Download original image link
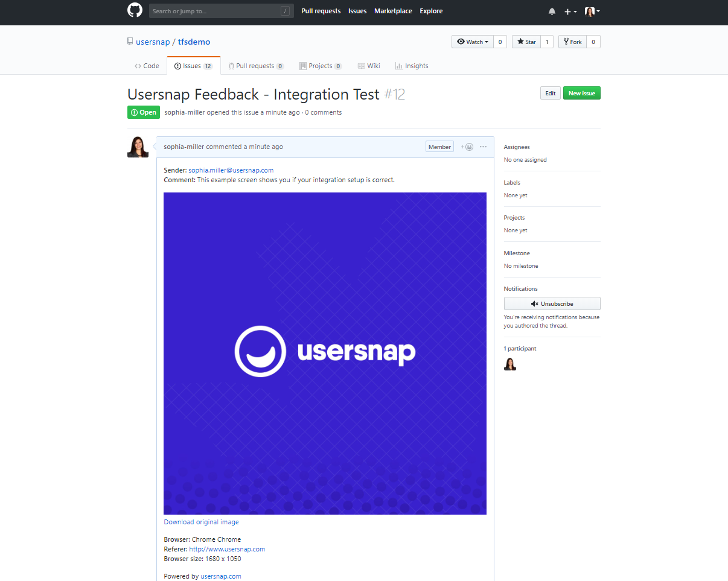The width and height of the screenshot is (728, 581). [x=202, y=522]
